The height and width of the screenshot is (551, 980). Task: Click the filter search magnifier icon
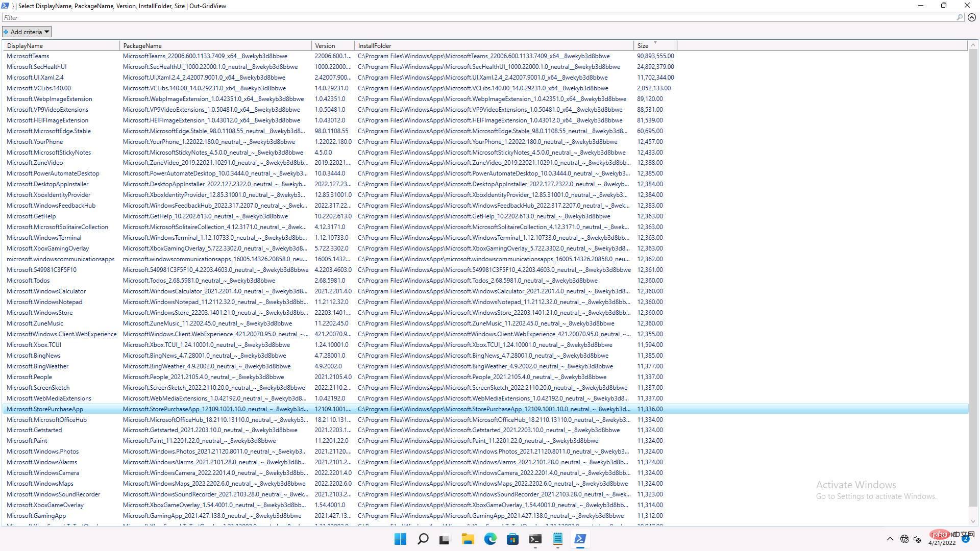pos(960,17)
